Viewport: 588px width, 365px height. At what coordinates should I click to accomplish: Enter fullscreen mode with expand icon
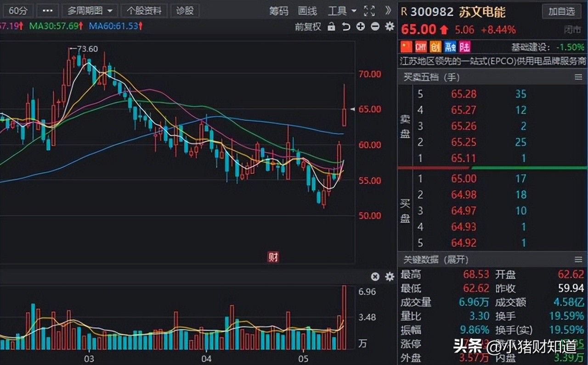(x=369, y=11)
